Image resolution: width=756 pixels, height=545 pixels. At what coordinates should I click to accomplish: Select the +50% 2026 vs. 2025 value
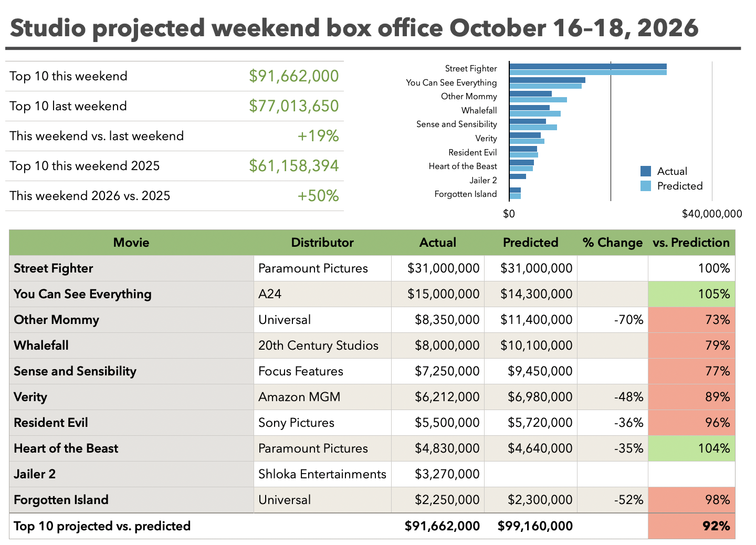tap(318, 196)
